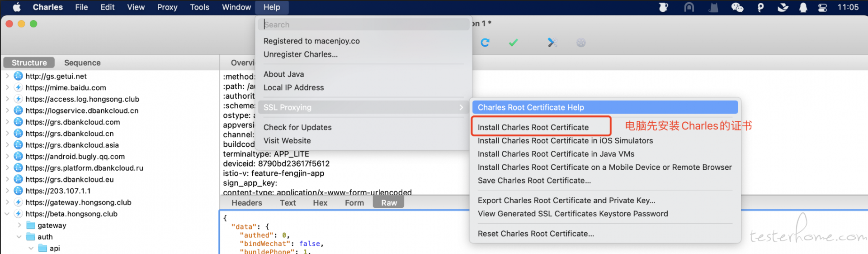Screen dimensions: 868x254
Task: Open the File menu
Action: 81,7
